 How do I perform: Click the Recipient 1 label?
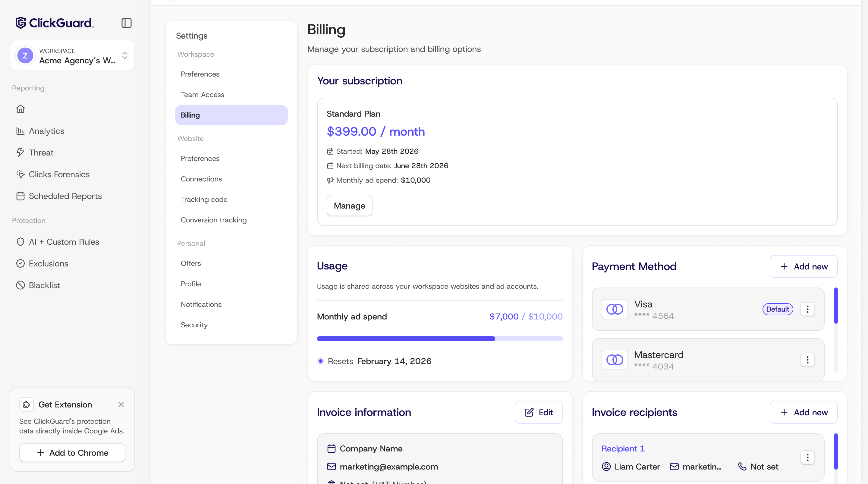click(x=623, y=449)
